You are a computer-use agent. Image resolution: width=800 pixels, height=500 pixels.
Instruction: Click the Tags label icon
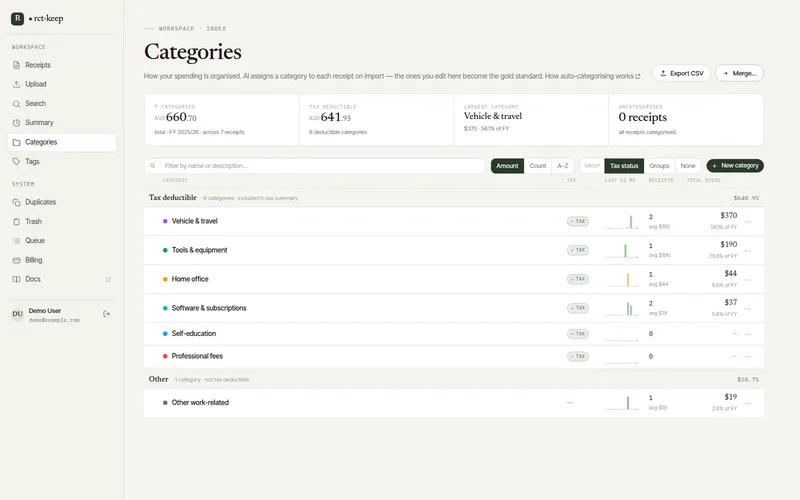(x=16, y=162)
